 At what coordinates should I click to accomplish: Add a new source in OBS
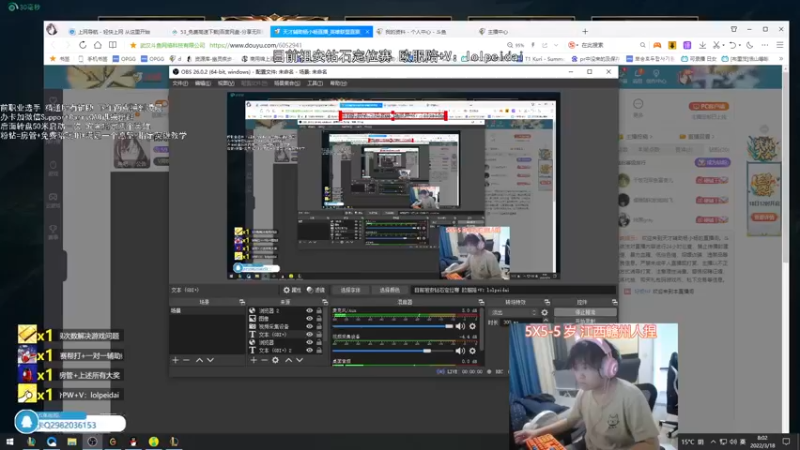(254, 360)
